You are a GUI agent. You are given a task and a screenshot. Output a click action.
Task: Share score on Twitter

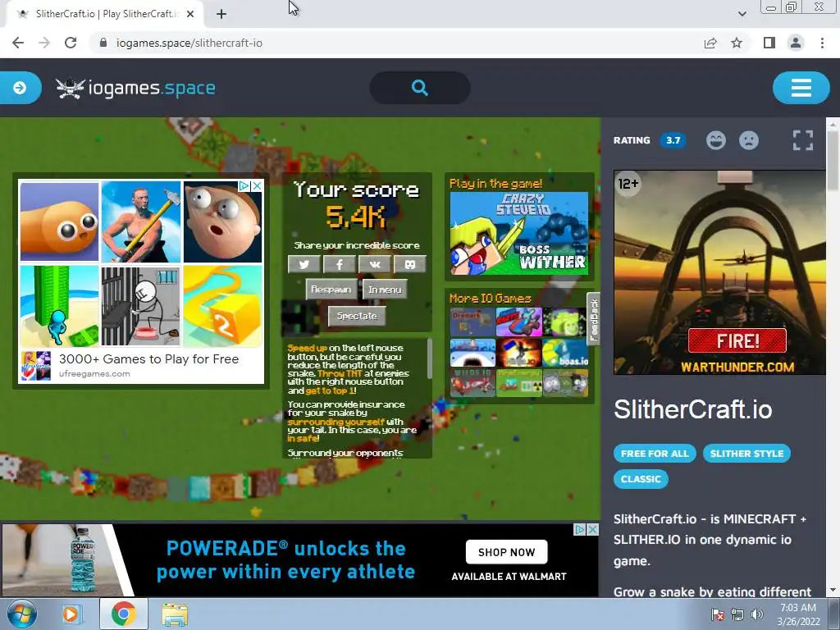304,264
